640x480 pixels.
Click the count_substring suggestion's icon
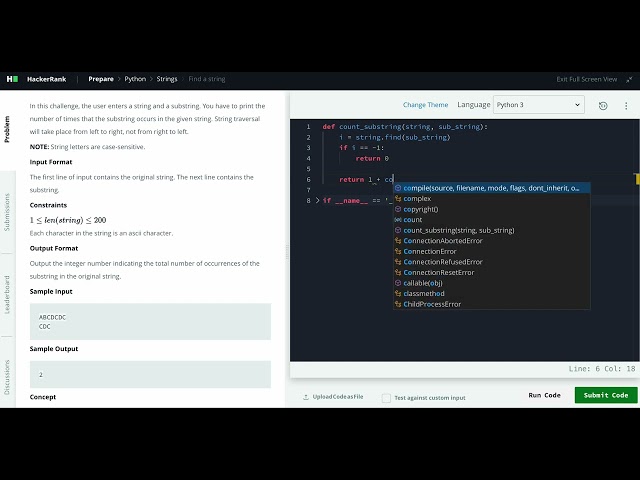point(398,230)
